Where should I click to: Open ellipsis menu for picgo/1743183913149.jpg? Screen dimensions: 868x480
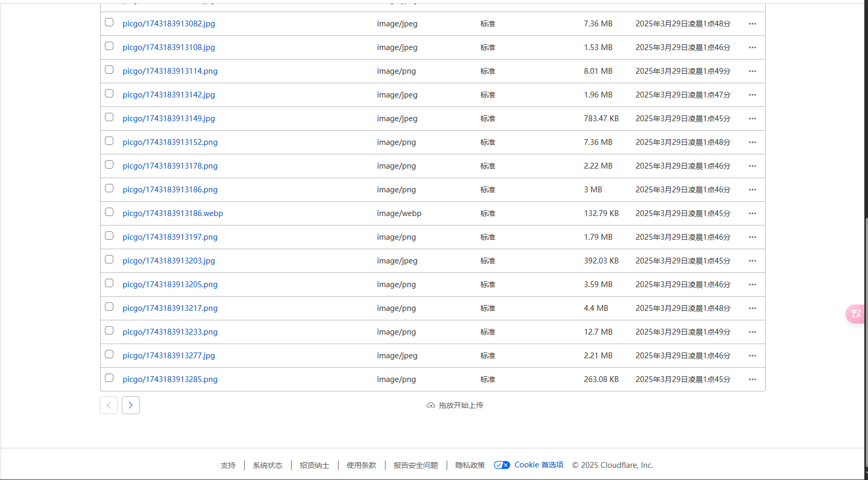752,119
